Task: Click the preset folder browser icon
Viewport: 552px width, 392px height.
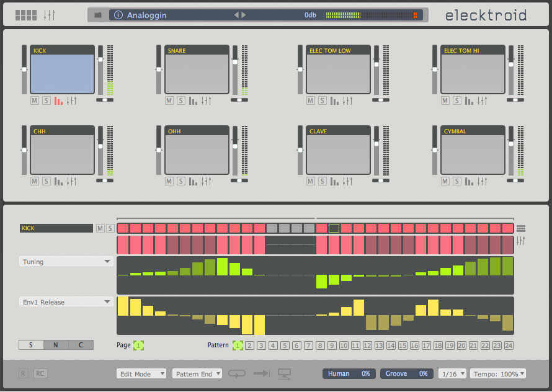Action: 98,15
